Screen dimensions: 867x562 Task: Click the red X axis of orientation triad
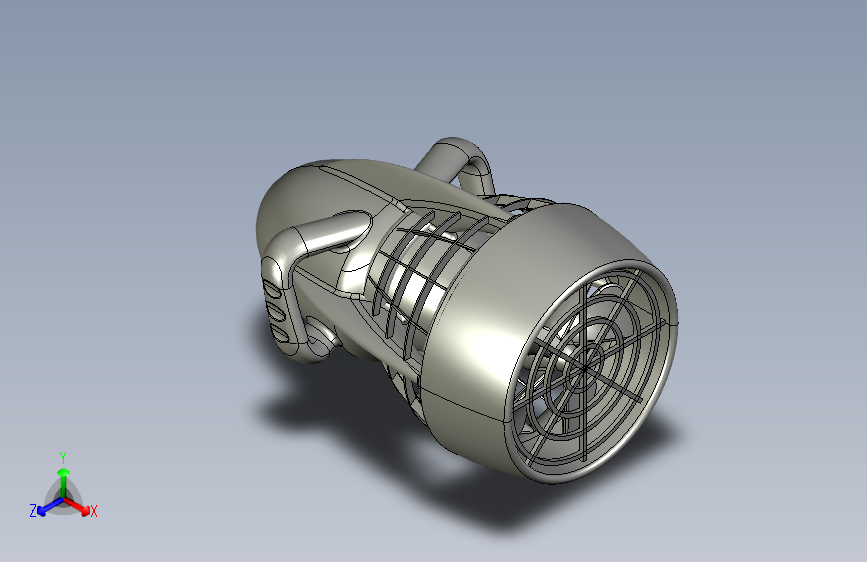(77, 506)
